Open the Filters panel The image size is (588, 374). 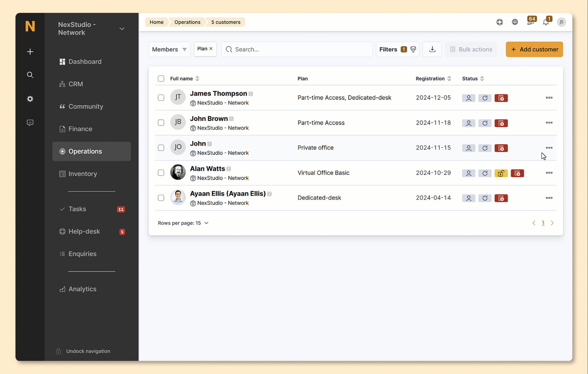tap(397, 49)
